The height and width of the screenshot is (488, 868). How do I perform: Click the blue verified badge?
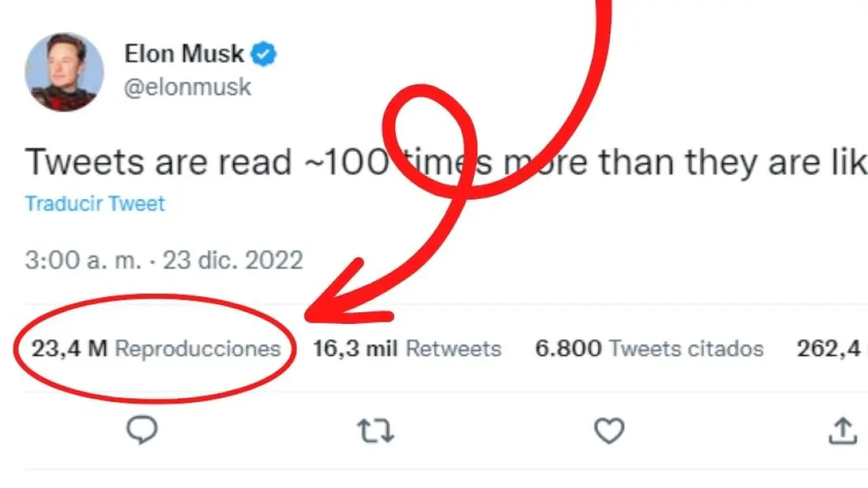pos(264,53)
